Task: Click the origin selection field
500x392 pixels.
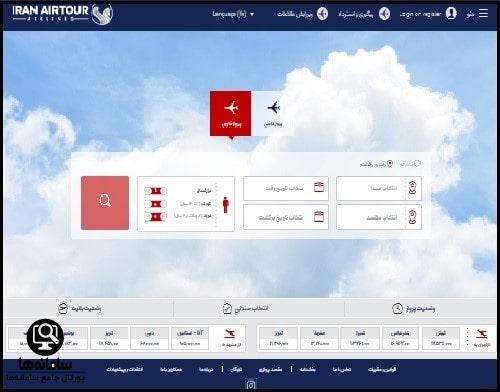Action: pos(379,188)
